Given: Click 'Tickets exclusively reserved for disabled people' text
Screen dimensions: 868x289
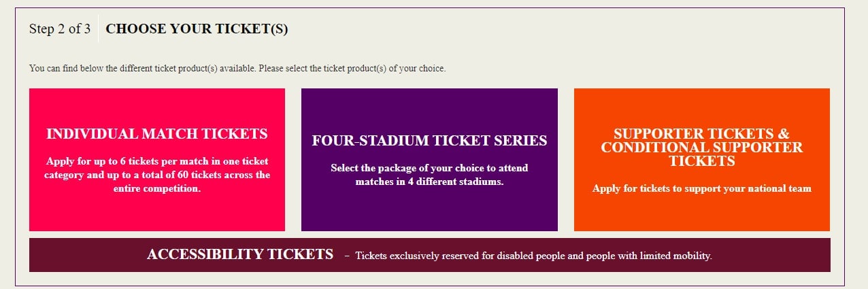Looking at the screenshot, I should 476,256.
